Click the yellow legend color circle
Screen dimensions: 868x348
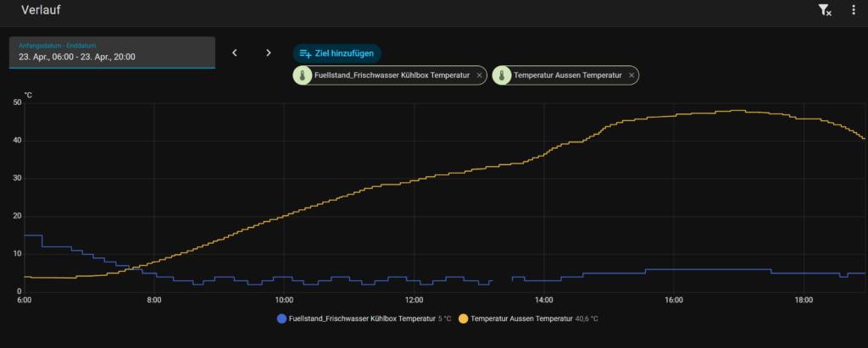tap(464, 319)
